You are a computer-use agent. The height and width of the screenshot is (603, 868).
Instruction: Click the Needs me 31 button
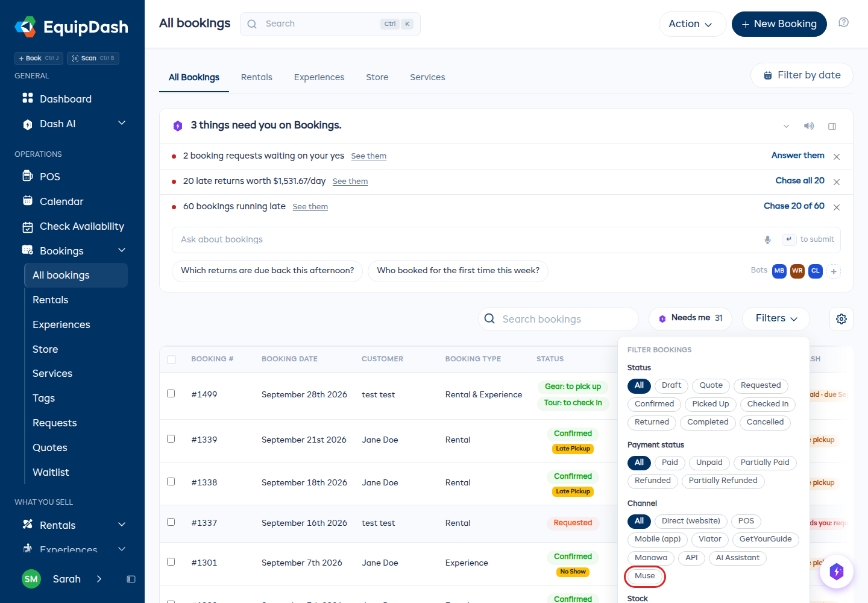[x=690, y=318]
